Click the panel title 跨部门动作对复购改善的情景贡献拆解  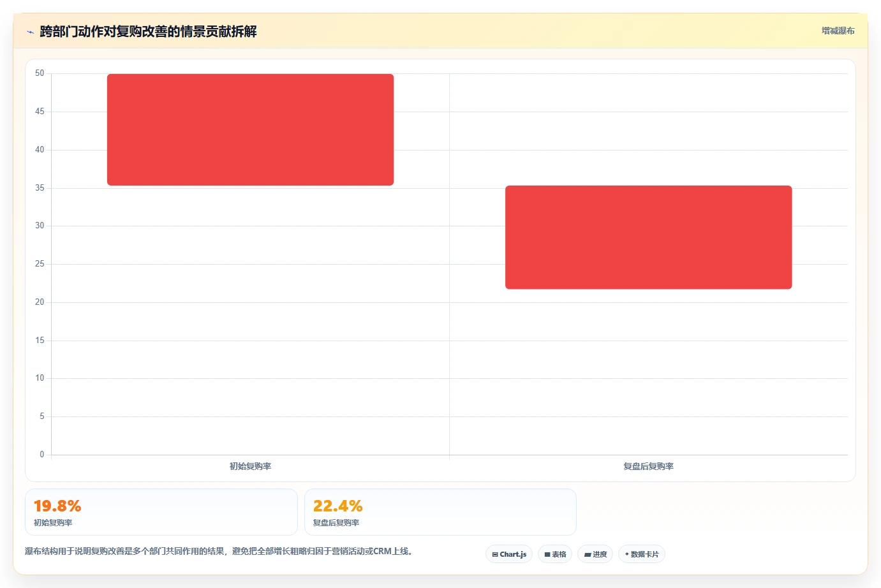148,31
